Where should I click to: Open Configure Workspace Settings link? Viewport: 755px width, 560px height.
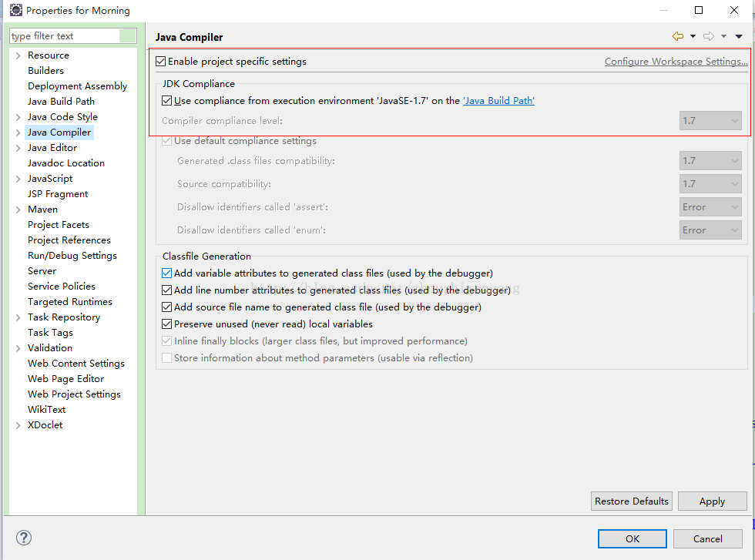(x=676, y=62)
